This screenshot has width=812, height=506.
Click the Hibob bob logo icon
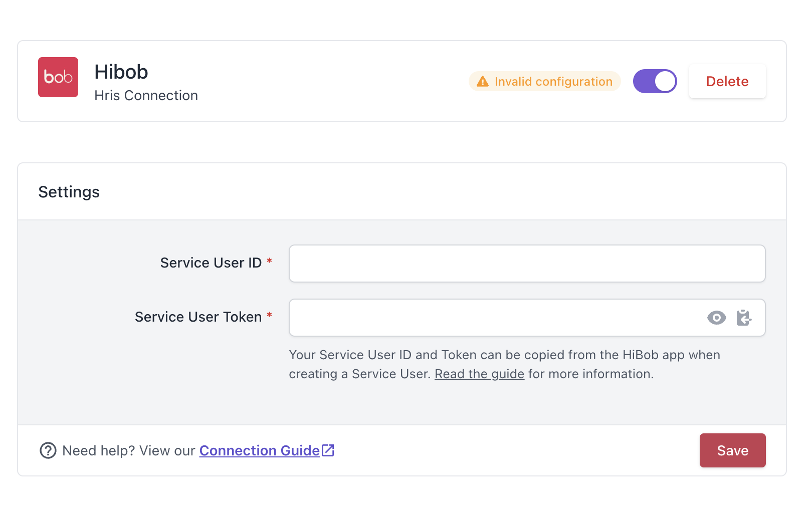coord(58,77)
